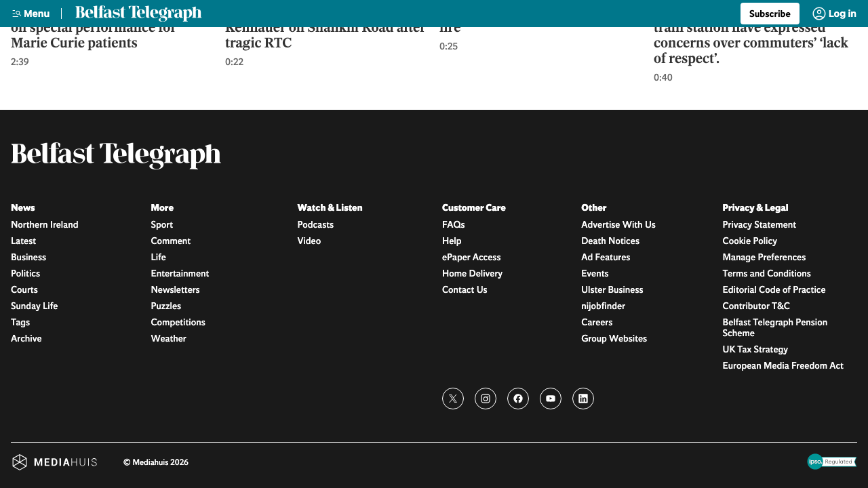Click the Log in user icon
868x488 pixels.
[819, 14]
